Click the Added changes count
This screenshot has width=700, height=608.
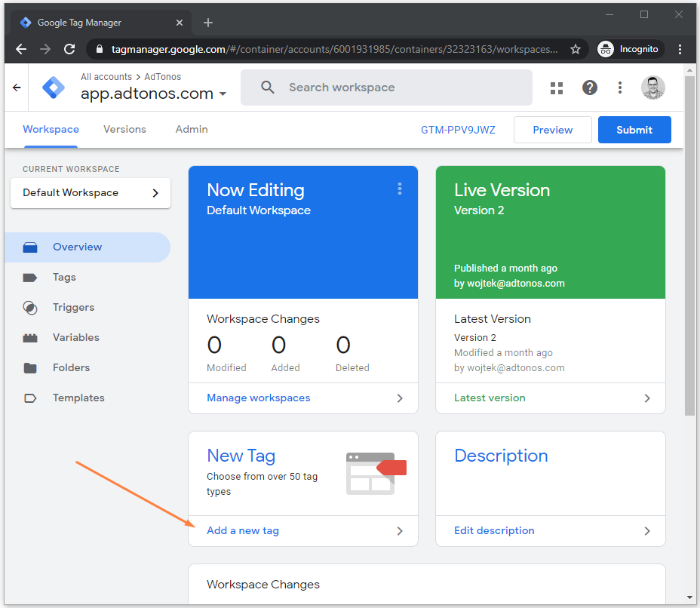click(x=278, y=345)
